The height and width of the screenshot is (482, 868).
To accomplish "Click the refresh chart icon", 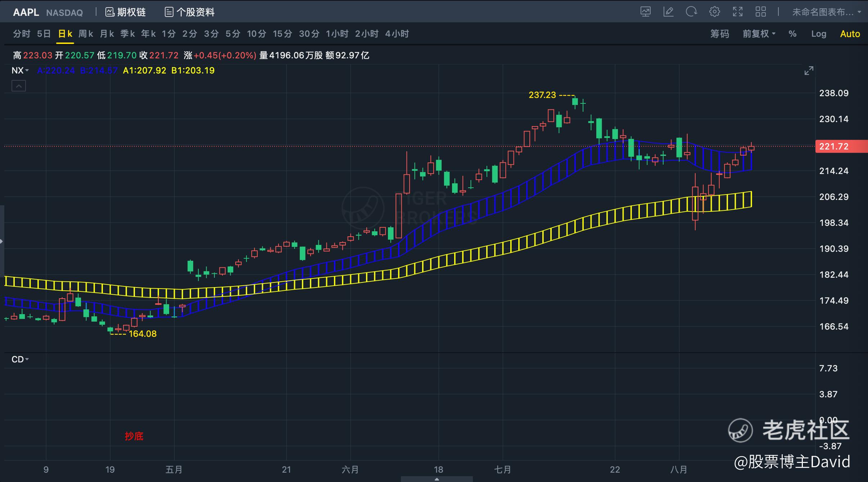I will coord(691,12).
